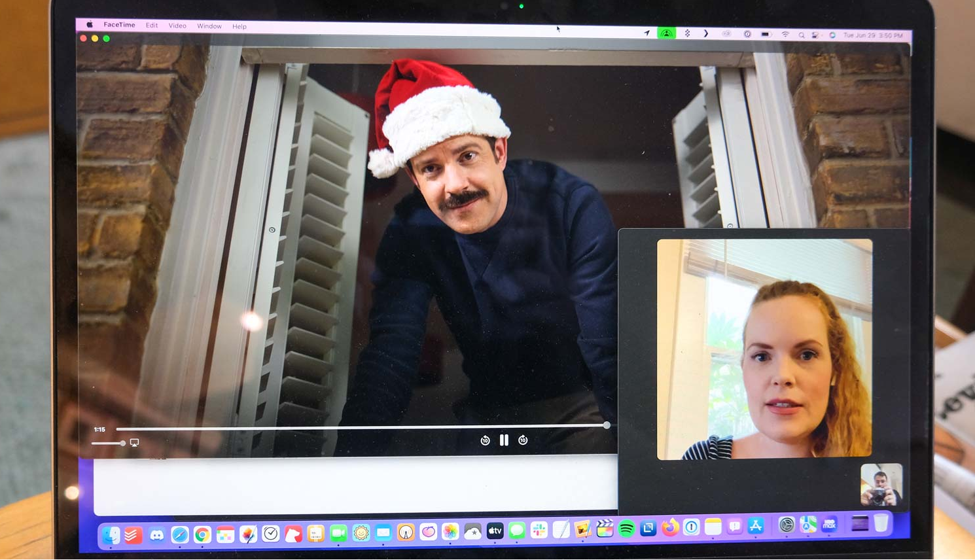Open Reeder star-cloud app in Dock
The width and height of the screenshot is (975, 560).
tap(472, 532)
